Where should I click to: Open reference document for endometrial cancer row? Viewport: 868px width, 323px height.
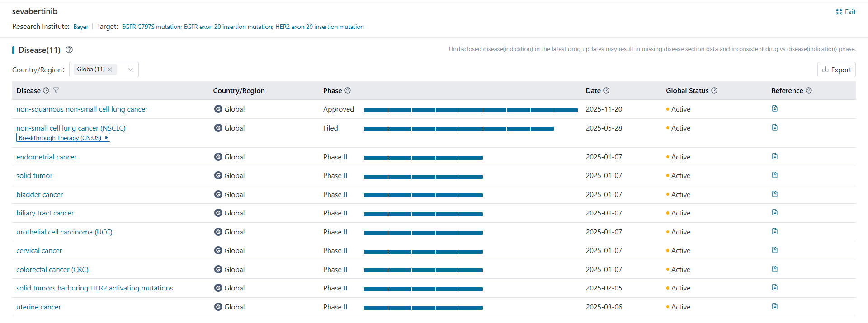coord(774,156)
